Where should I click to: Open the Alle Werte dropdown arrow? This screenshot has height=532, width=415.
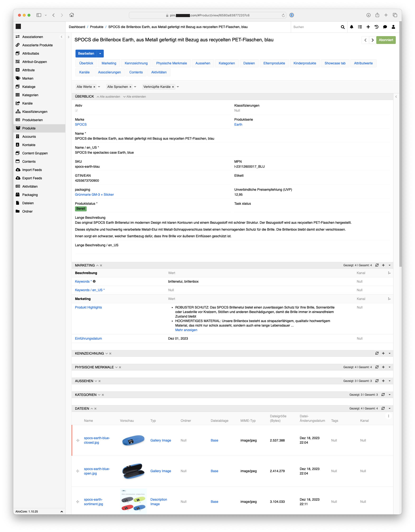pyautogui.click(x=99, y=87)
